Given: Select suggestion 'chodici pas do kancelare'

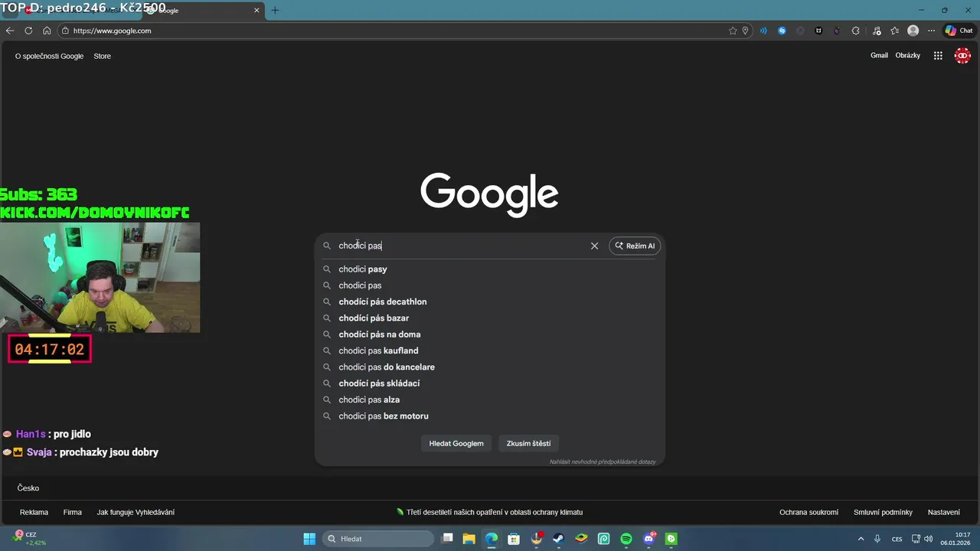Looking at the screenshot, I should pos(490,367).
